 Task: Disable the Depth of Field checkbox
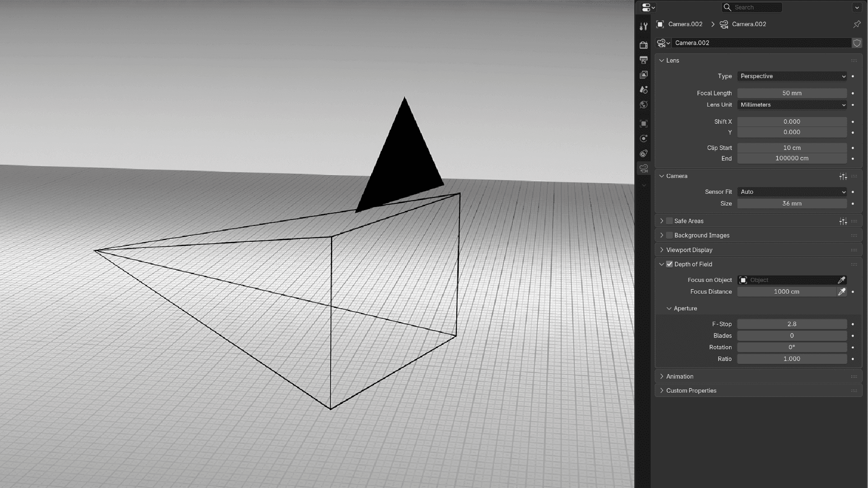point(669,264)
